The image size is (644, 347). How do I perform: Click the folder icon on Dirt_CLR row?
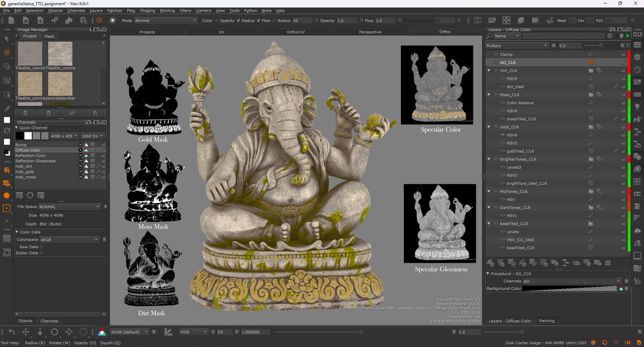pyautogui.click(x=590, y=70)
